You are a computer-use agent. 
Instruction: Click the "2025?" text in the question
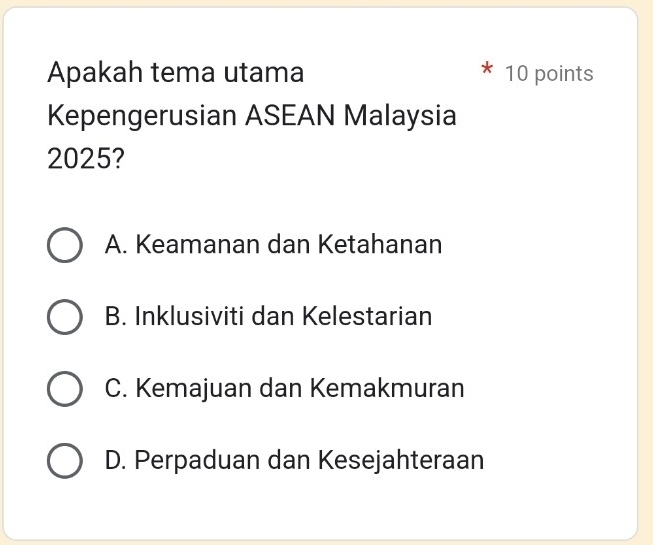point(85,159)
